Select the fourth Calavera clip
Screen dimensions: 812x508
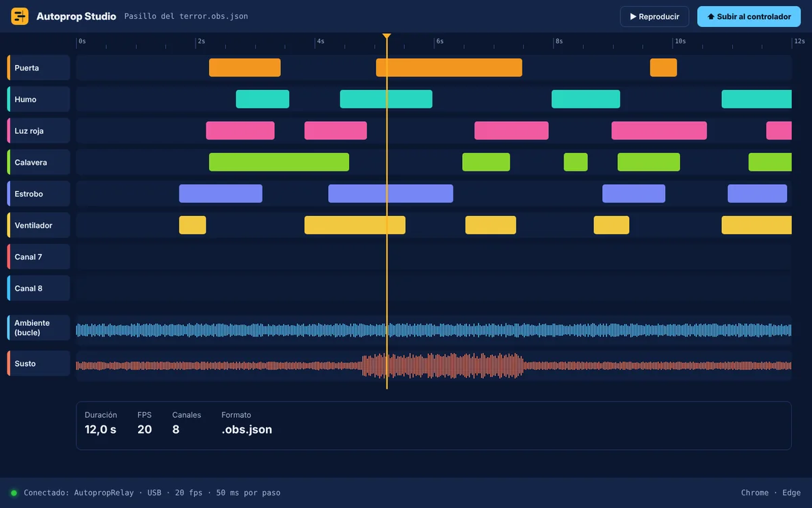(x=649, y=162)
